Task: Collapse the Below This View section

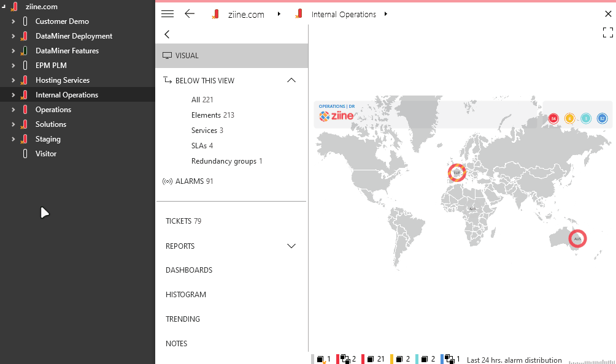Action: 291,80
